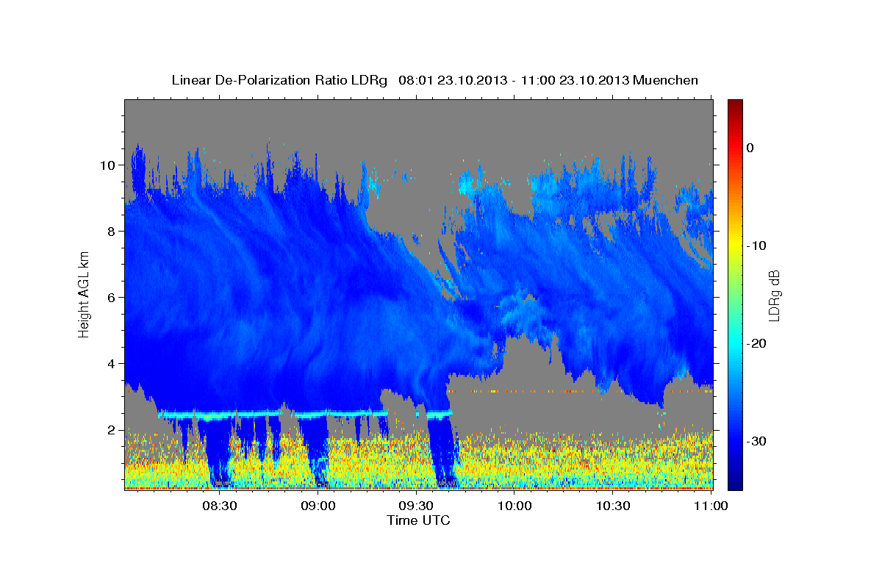Click the height axis label '10'

pyautogui.click(x=107, y=165)
